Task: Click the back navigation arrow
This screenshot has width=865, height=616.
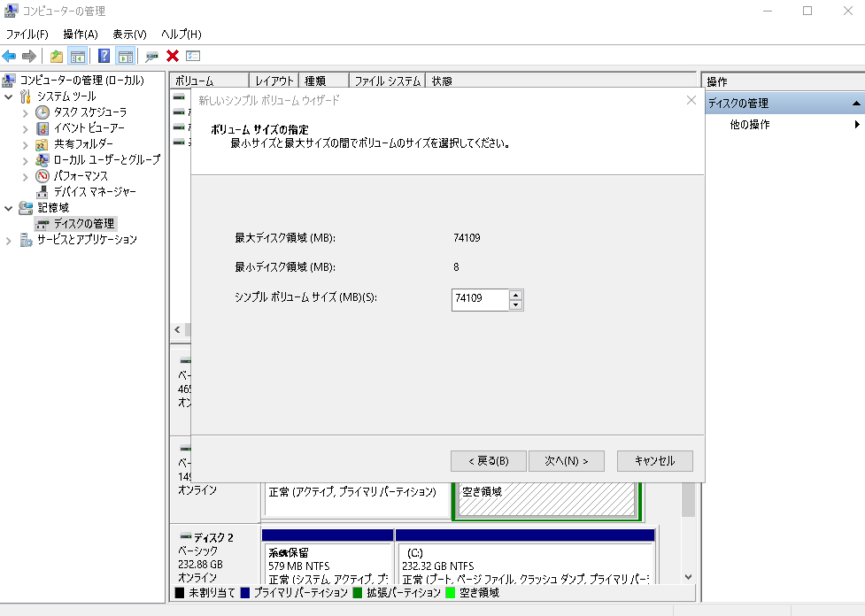Action: pyautogui.click(x=8, y=56)
